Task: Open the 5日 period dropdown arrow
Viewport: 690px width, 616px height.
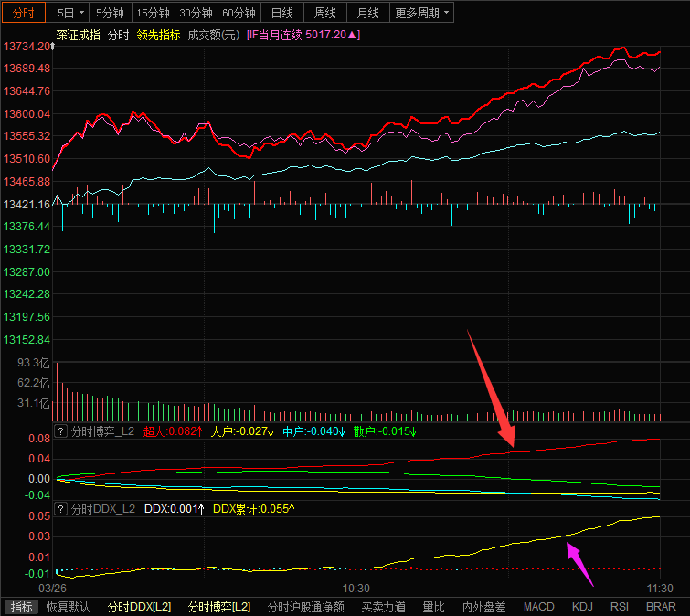Action: 81,13
